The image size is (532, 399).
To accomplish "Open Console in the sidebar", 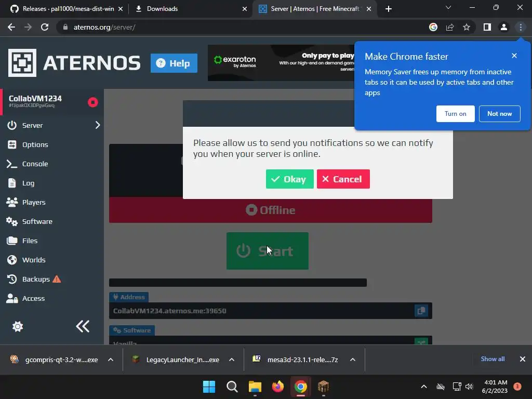I will coord(35,164).
